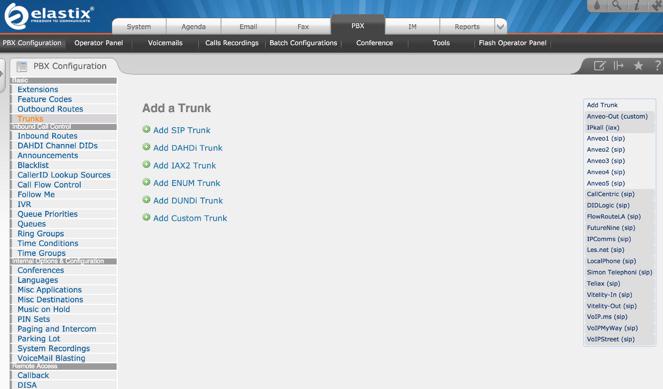Open Extensions in the sidebar
This screenshot has height=389, width=663.
(38, 89)
